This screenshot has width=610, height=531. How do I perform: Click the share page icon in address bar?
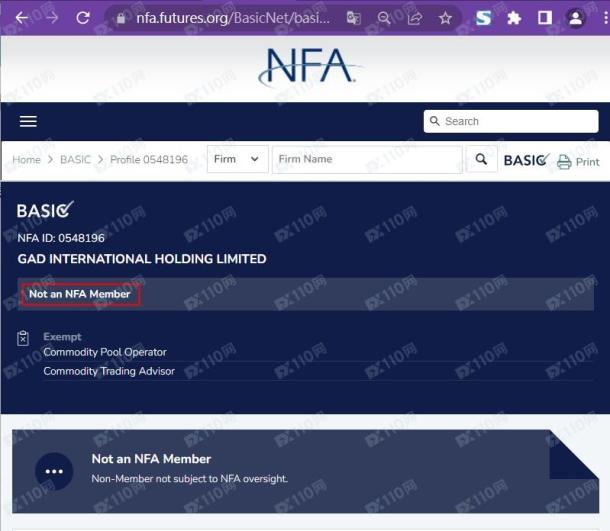tap(415, 18)
